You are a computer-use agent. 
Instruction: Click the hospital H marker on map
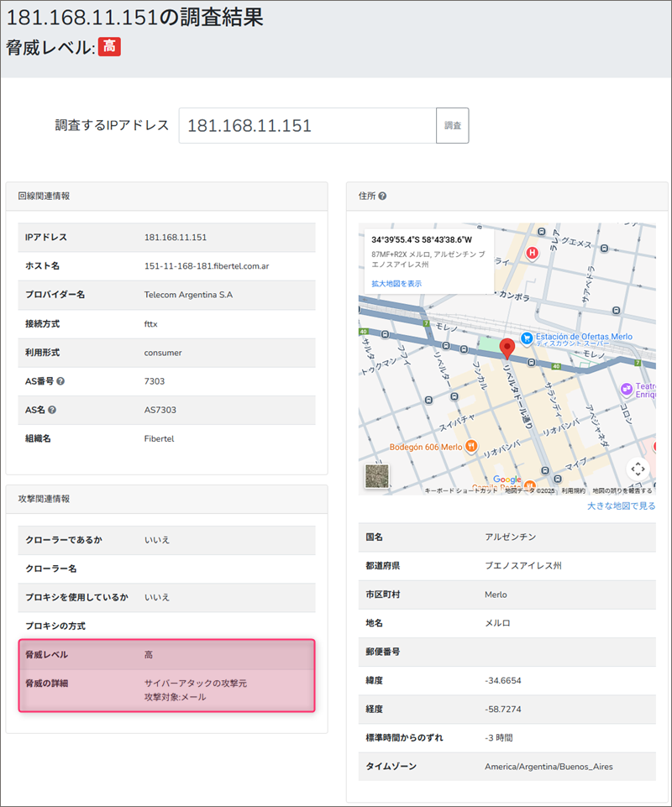click(x=531, y=253)
